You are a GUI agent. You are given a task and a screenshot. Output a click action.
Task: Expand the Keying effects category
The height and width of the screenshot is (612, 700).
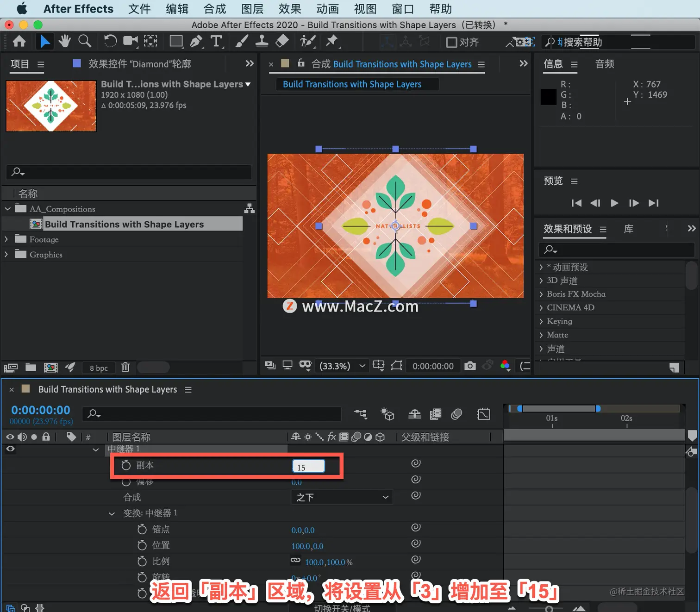541,321
